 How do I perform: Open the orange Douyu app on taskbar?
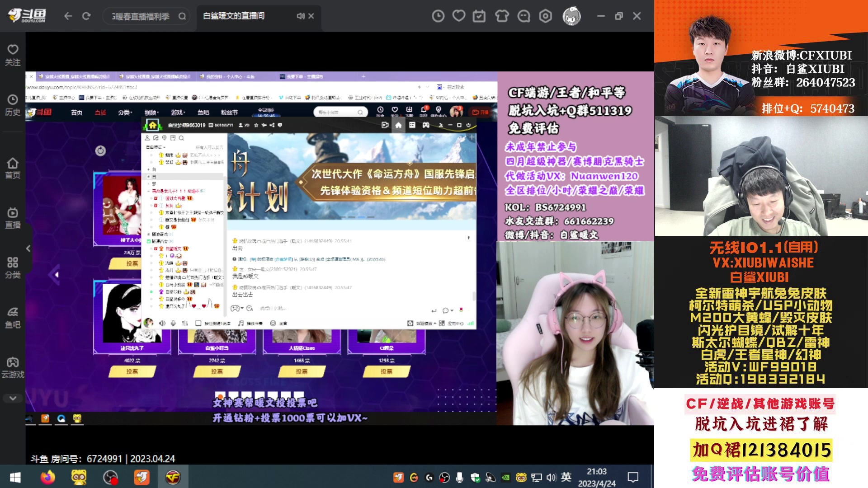[x=142, y=477]
